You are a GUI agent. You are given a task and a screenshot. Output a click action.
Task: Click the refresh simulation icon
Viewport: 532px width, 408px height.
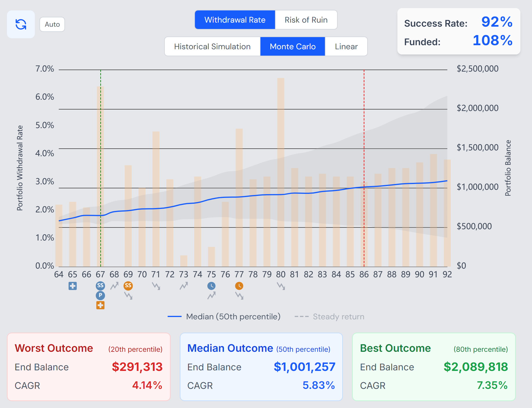pos(21,24)
